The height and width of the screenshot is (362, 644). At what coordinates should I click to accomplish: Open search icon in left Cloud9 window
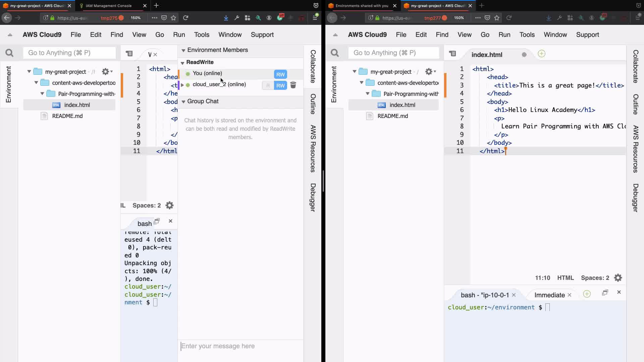tap(9, 53)
